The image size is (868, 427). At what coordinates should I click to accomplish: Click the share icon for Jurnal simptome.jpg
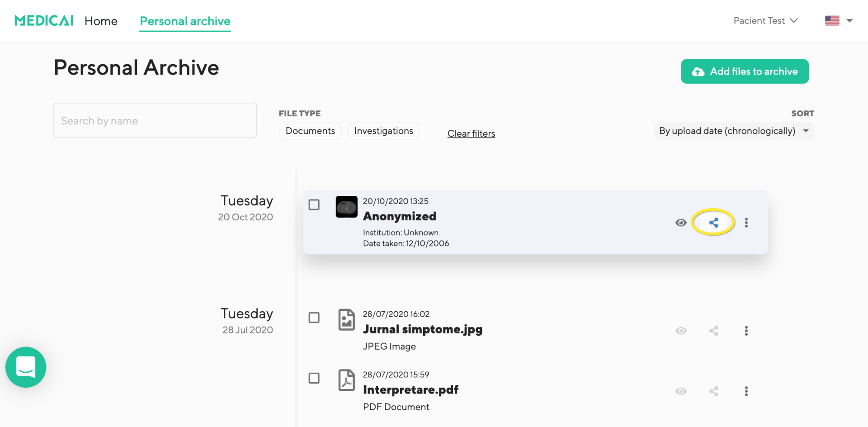pyautogui.click(x=713, y=331)
